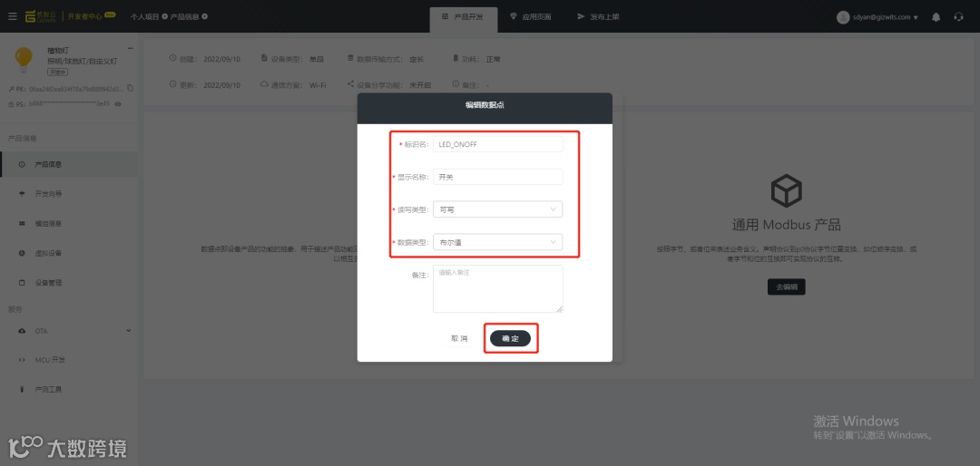The width and height of the screenshot is (980, 466).
Task: Click the 未开启 sharing status text
Action: 421,84
